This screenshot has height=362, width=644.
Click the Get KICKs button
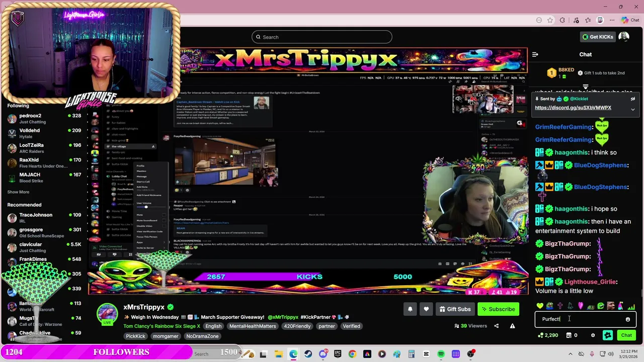597,37
